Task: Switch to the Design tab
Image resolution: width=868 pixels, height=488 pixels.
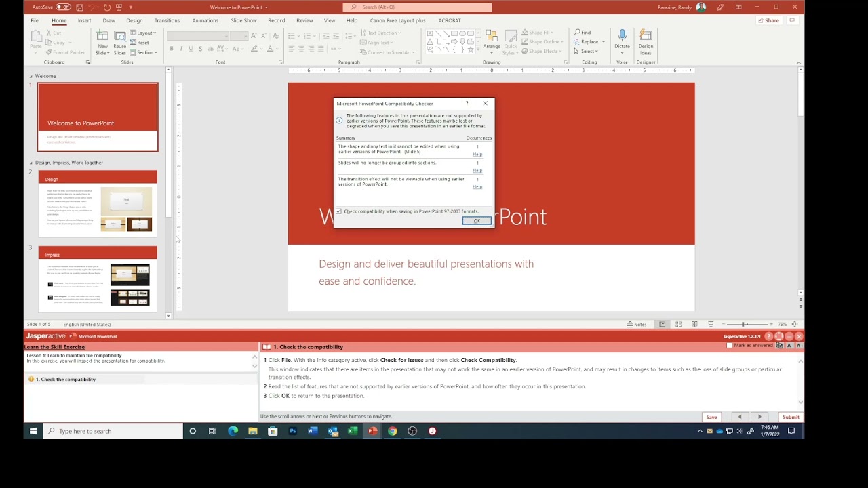Action: (x=134, y=20)
